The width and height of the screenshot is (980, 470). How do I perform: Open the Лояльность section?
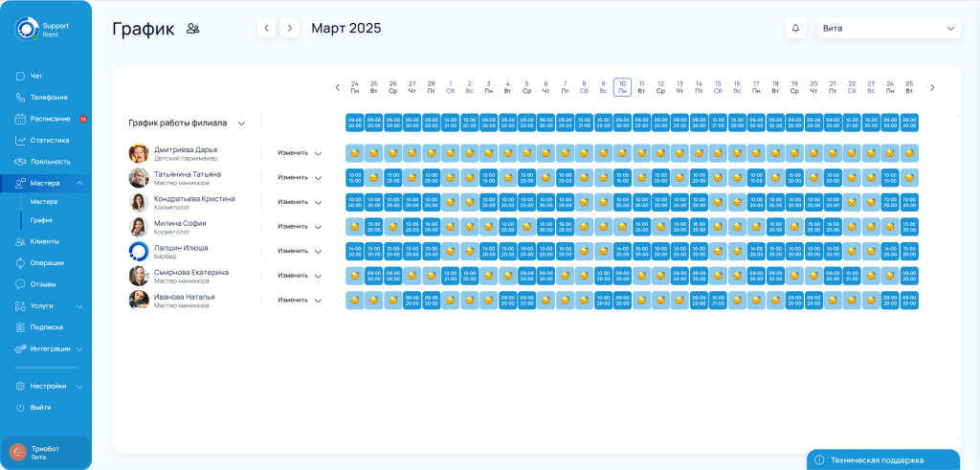50,162
